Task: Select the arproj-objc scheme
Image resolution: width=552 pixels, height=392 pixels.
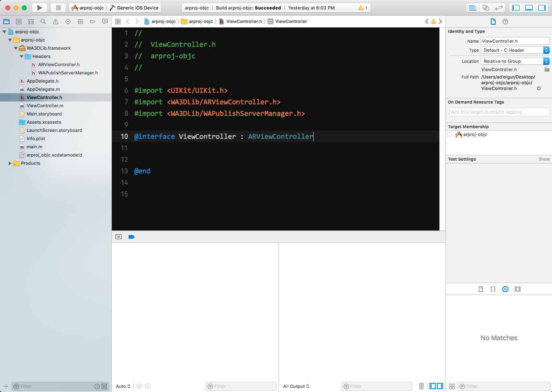Action: (88, 8)
